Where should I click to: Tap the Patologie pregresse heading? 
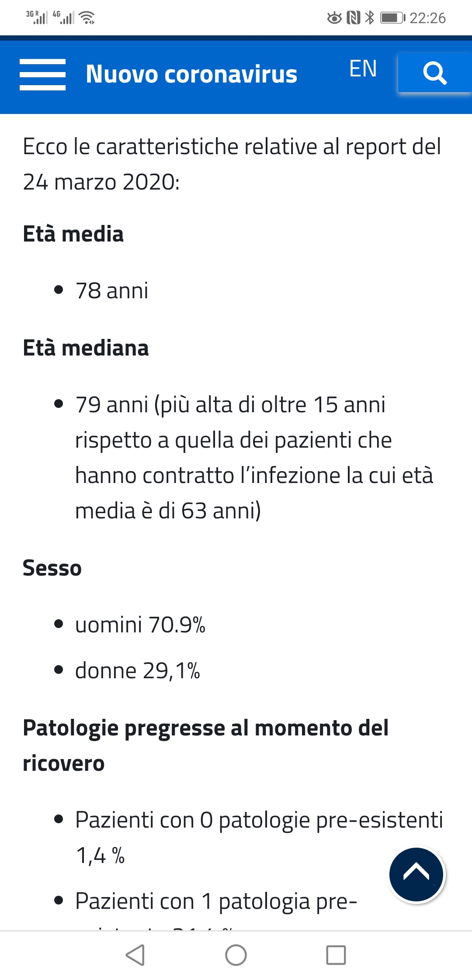tap(205, 745)
